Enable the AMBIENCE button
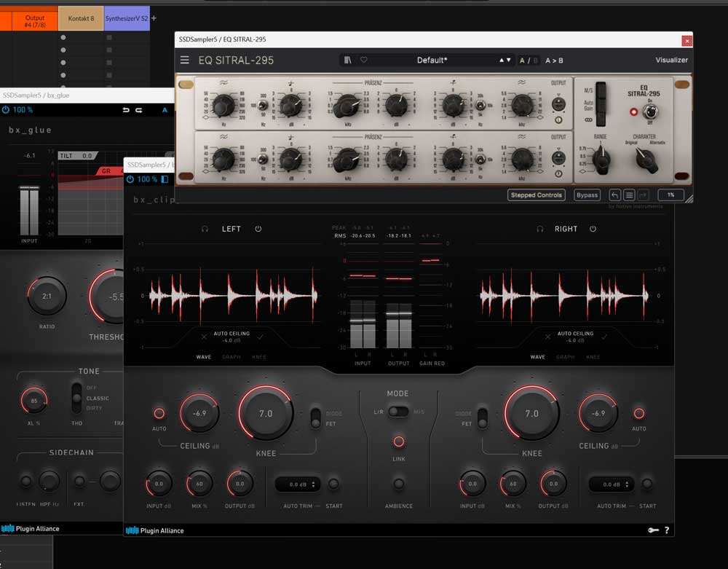 (398, 484)
